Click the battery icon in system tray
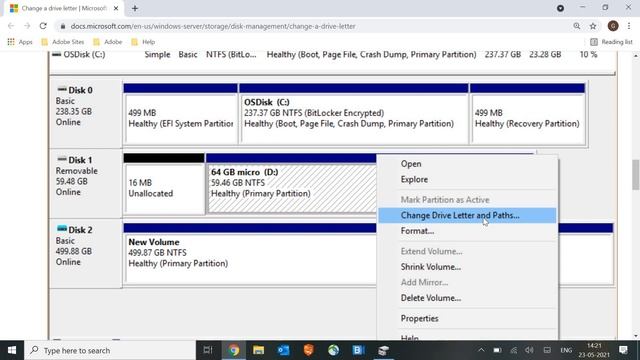 click(x=497, y=350)
